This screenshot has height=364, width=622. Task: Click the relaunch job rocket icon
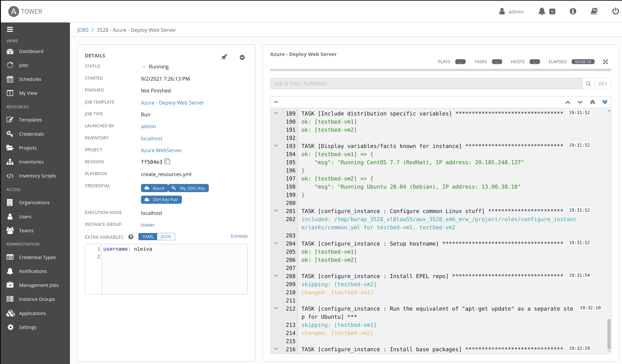(224, 57)
